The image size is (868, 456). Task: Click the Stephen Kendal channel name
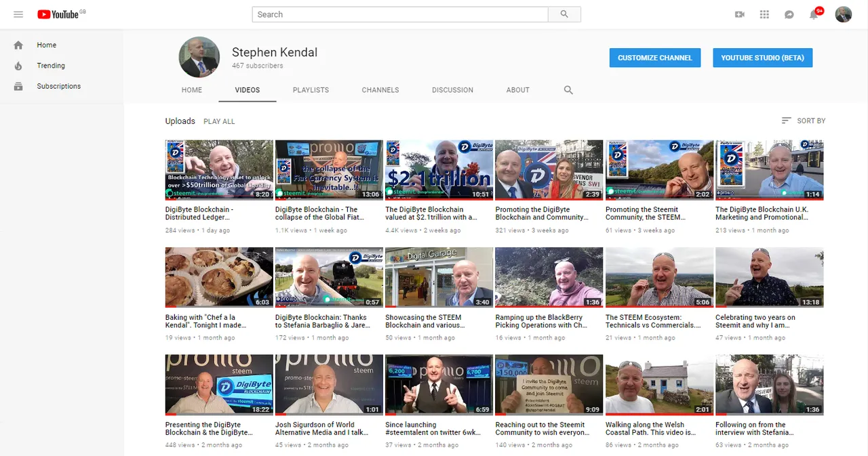pyautogui.click(x=275, y=52)
